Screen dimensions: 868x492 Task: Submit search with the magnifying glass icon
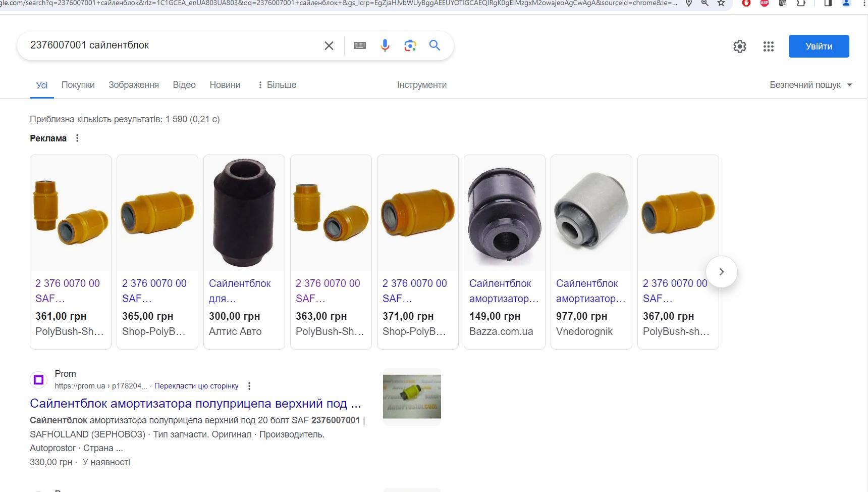point(435,45)
